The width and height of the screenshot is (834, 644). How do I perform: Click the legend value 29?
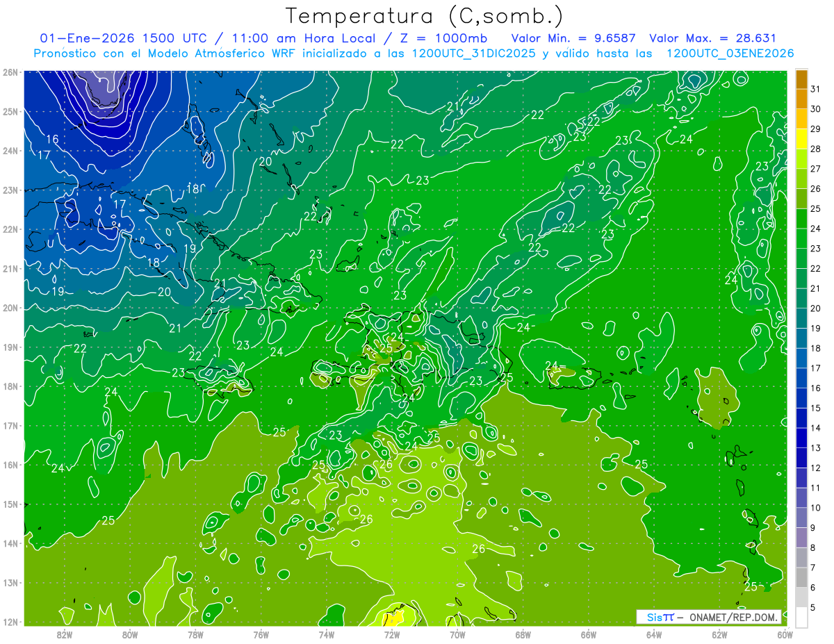click(816, 129)
